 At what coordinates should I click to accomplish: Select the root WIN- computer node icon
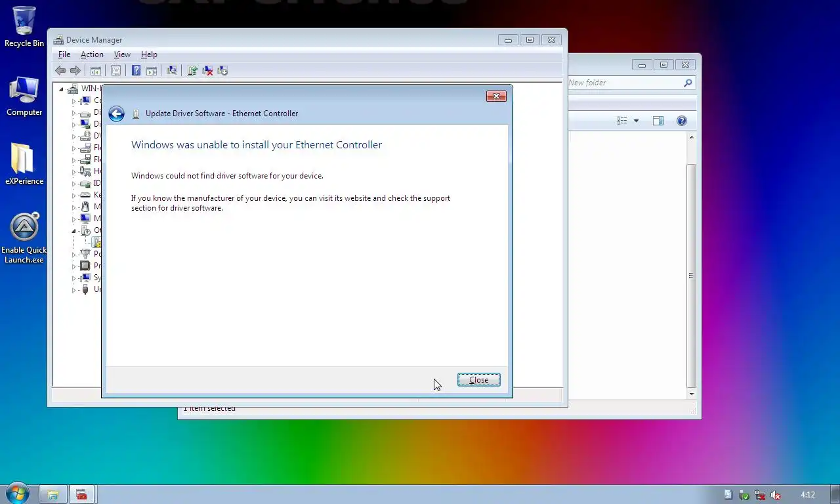click(73, 89)
